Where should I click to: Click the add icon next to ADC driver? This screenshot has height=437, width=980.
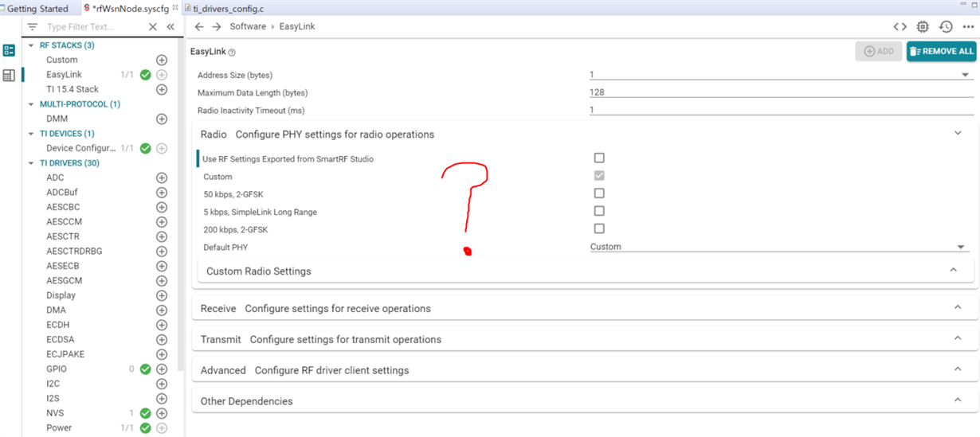coord(162,178)
